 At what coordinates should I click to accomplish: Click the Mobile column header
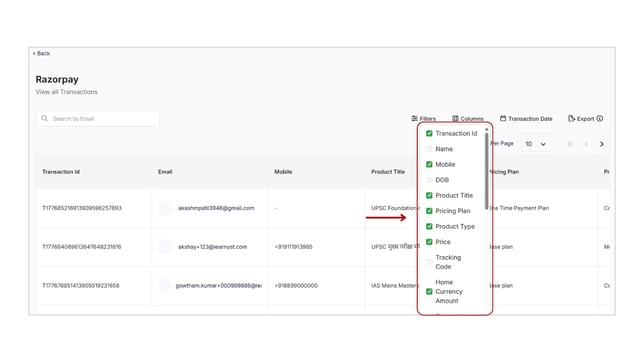pyautogui.click(x=283, y=172)
